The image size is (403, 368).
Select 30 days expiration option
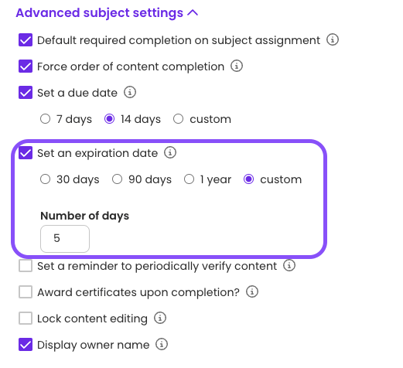point(45,179)
